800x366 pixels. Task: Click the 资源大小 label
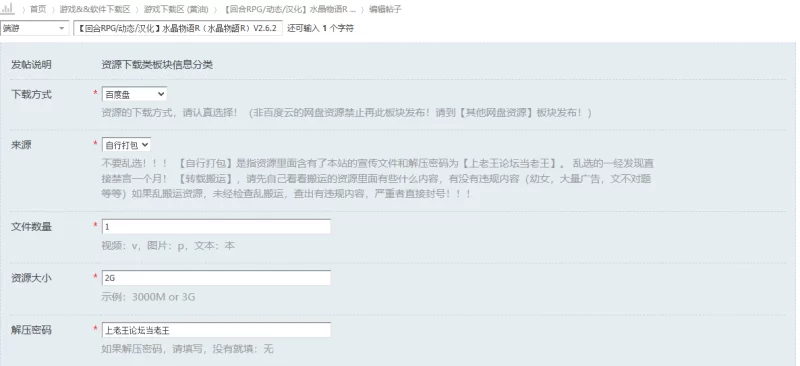point(31,278)
